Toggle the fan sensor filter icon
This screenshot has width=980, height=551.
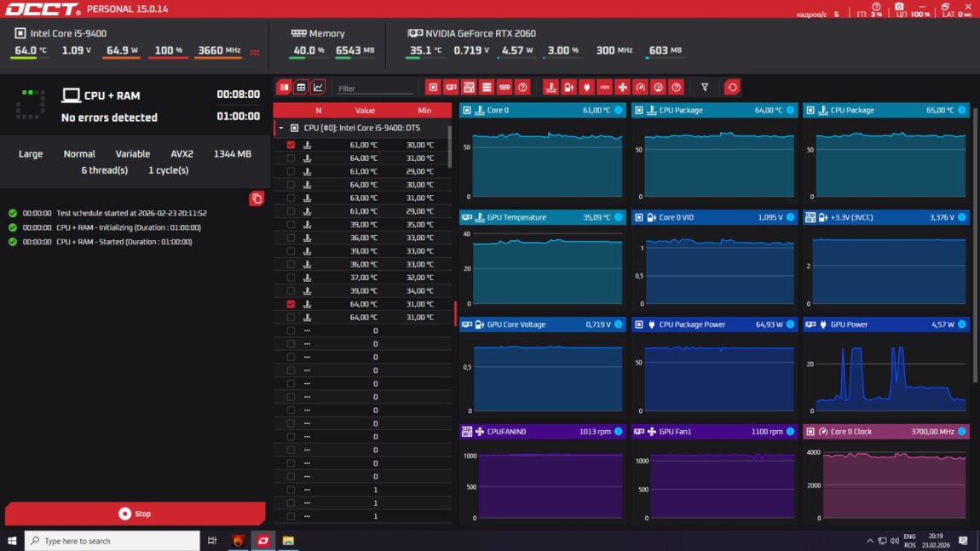point(622,87)
